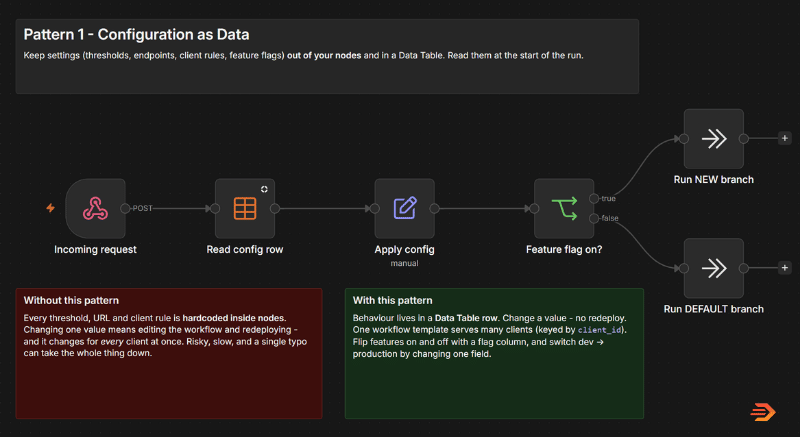800x437 pixels.
Task: Click the 'Apply config' label
Action: point(405,249)
